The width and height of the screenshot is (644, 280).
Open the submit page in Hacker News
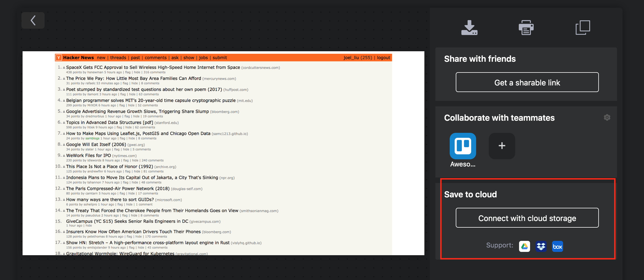tap(219, 58)
